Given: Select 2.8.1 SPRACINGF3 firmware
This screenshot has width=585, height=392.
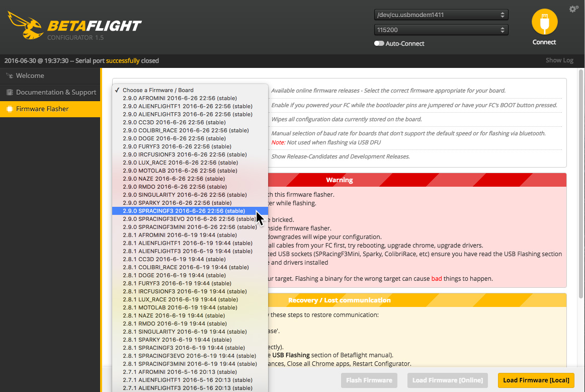Looking at the screenshot, I should click(190, 348).
